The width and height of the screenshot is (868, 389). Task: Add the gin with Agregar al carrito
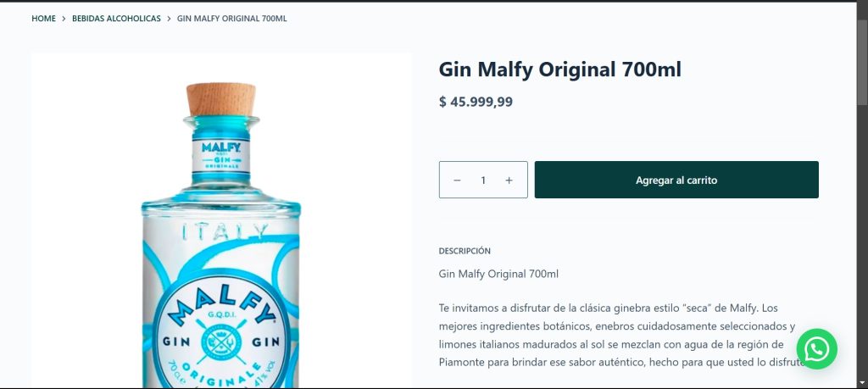coord(676,180)
